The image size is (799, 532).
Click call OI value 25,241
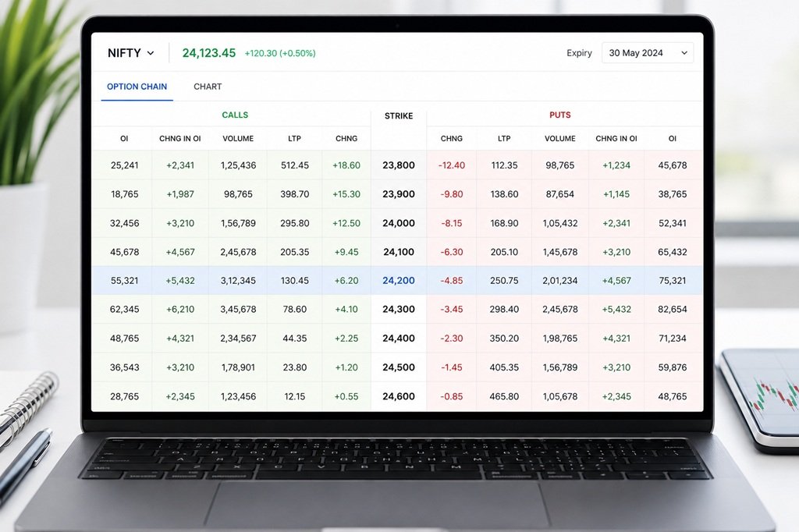(x=124, y=165)
